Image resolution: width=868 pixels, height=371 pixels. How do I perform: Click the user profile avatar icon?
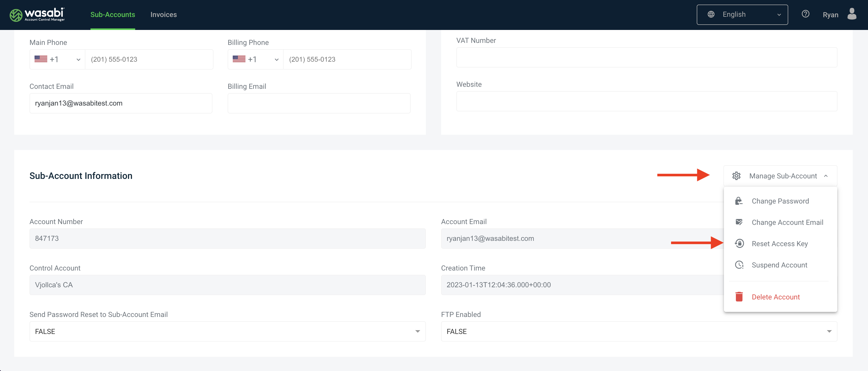click(852, 14)
